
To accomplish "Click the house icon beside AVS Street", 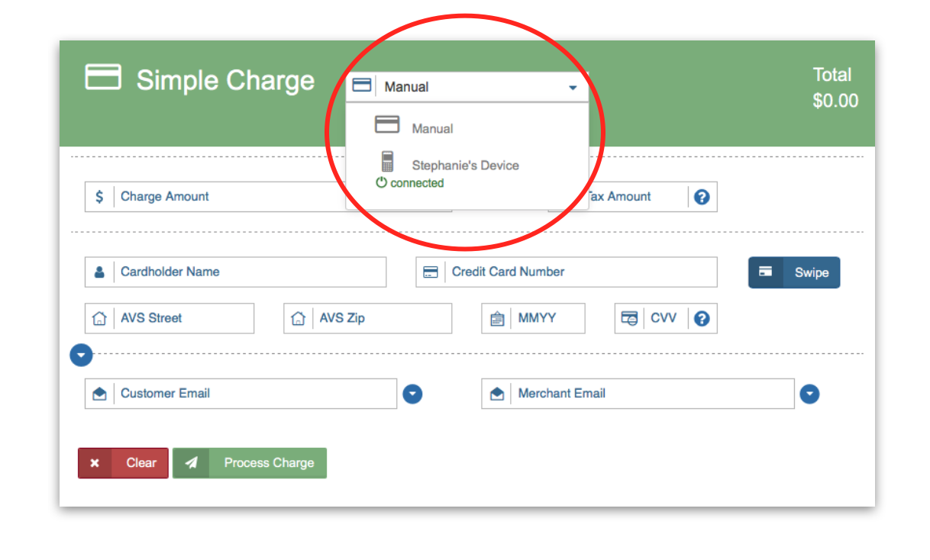I will click(99, 319).
